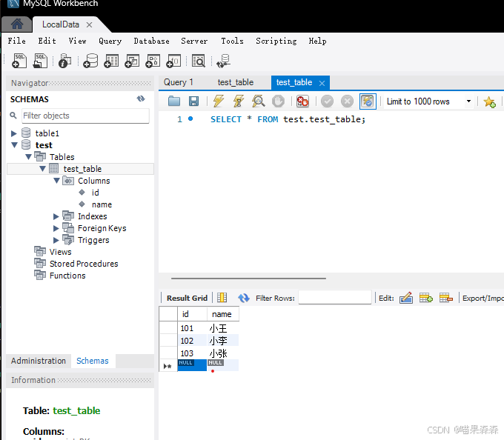
Task: Switch to the Query 1 tab
Action: (x=179, y=82)
